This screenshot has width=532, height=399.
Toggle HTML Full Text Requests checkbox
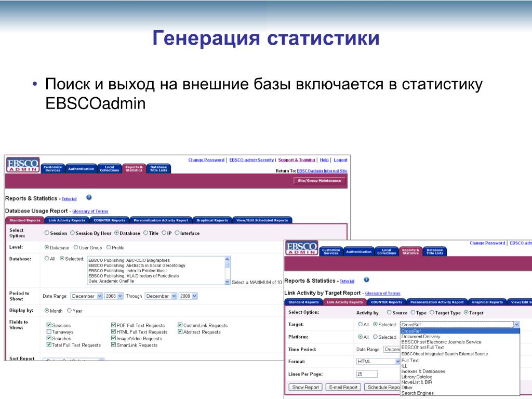click(113, 331)
